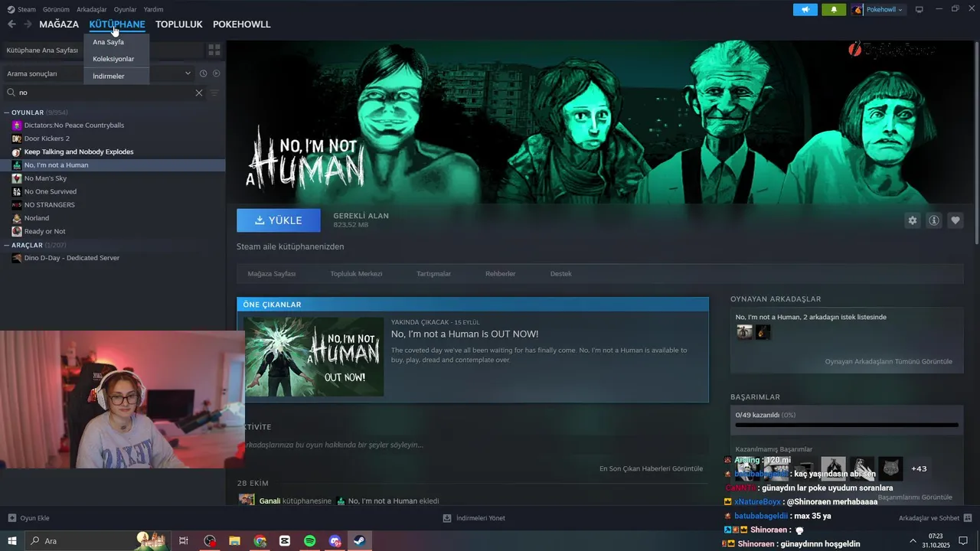Switch to Big Picture mode monitor icon

919,9
